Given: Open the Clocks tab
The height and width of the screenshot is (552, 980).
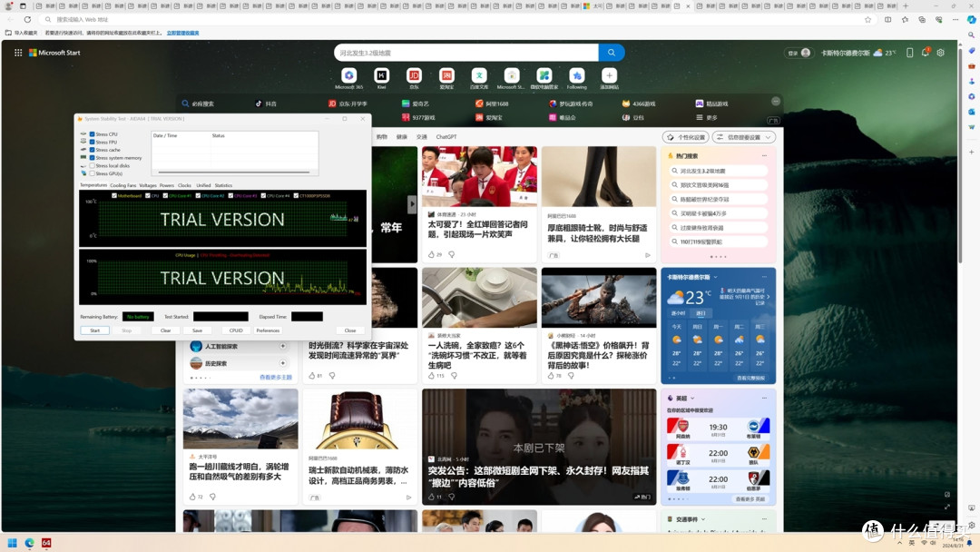Looking at the screenshot, I should [184, 185].
